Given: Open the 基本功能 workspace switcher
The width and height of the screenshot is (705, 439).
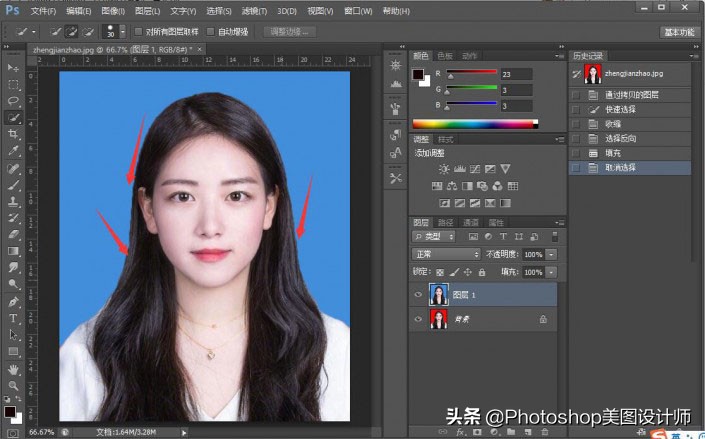Looking at the screenshot, I should pyautogui.click(x=678, y=32).
